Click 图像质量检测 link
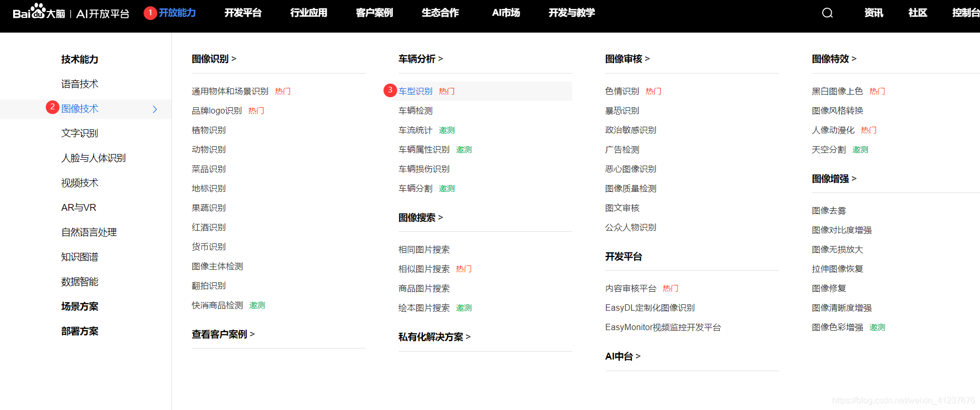This screenshot has height=410, width=980. click(x=631, y=189)
